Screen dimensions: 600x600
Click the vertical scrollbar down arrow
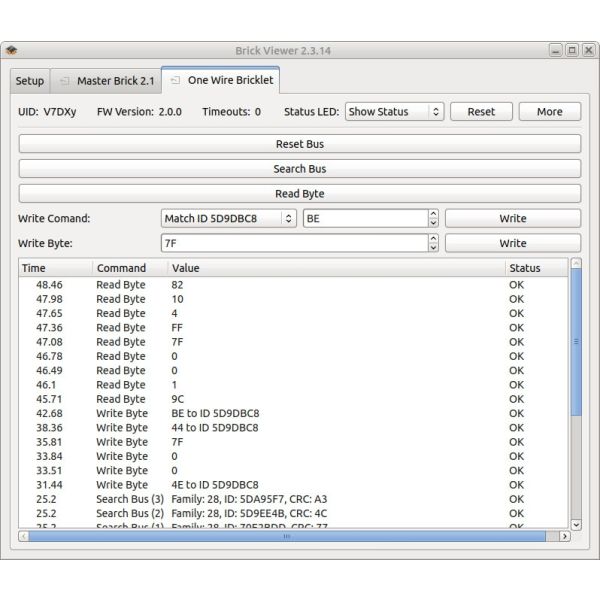(576, 525)
